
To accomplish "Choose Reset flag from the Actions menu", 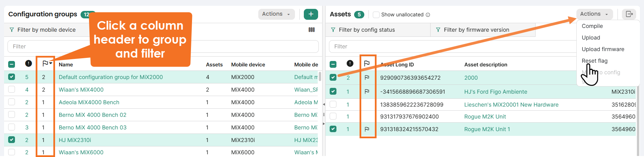I will (x=594, y=61).
